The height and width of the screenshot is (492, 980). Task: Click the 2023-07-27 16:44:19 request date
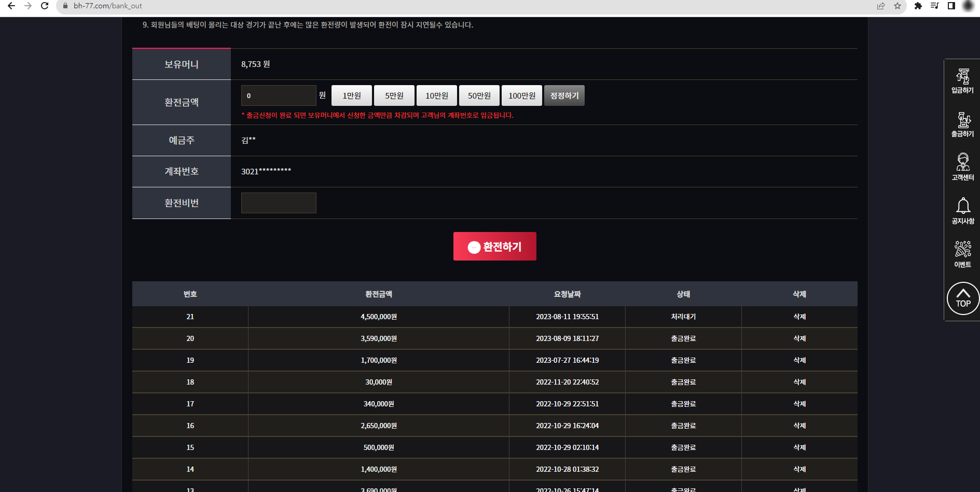pos(568,360)
